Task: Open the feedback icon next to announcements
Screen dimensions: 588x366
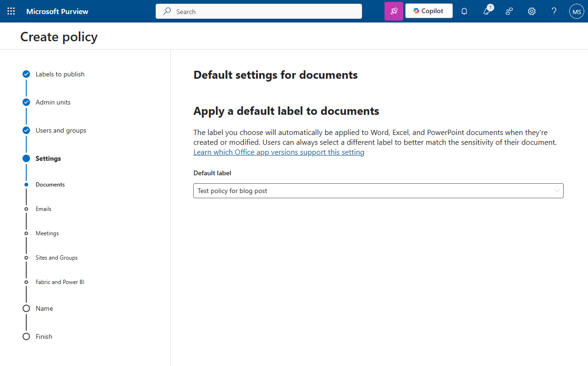Action: [509, 11]
